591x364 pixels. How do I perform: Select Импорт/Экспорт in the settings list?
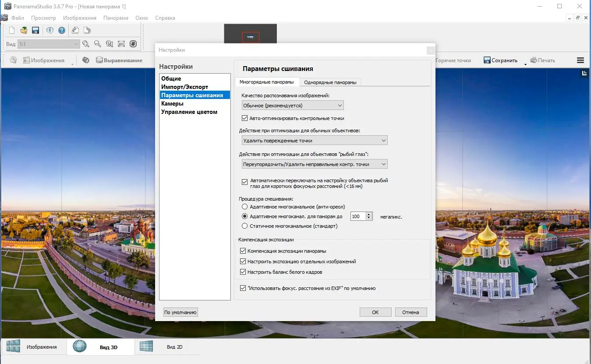point(195,87)
